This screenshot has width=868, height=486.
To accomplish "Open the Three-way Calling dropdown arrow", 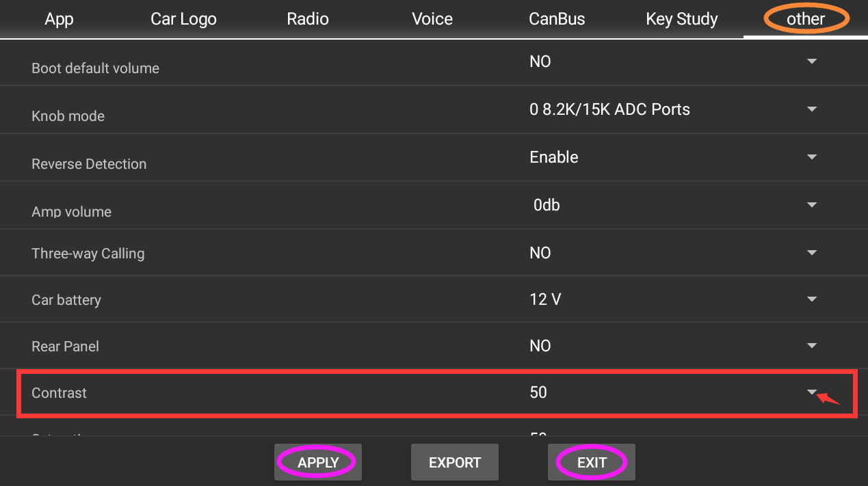I will coord(812,253).
